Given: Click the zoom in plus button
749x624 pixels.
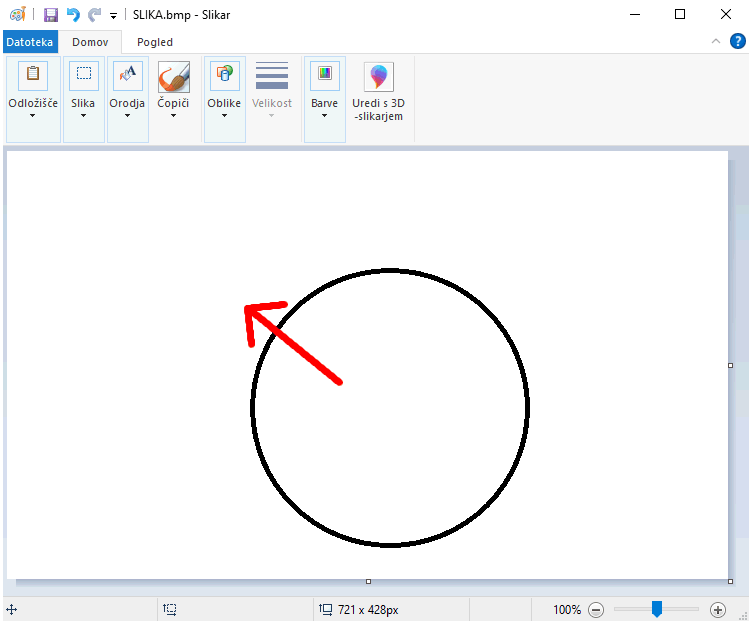Looking at the screenshot, I should (x=717, y=609).
